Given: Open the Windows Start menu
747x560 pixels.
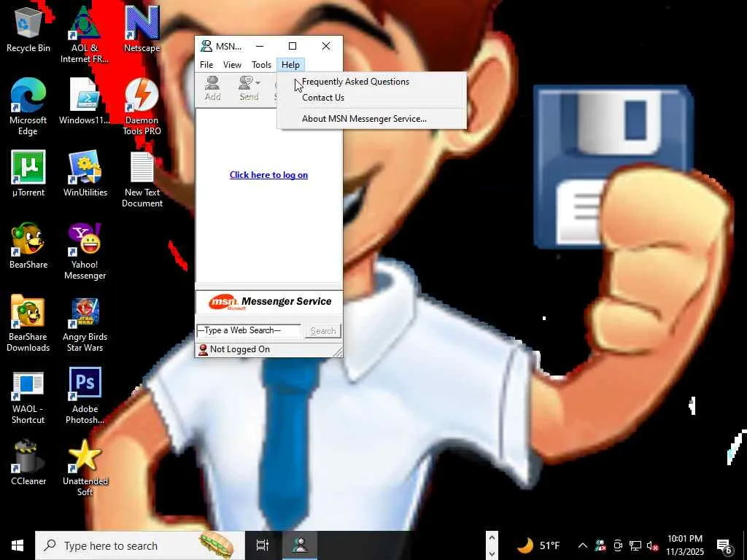Looking at the screenshot, I should [x=18, y=545].
